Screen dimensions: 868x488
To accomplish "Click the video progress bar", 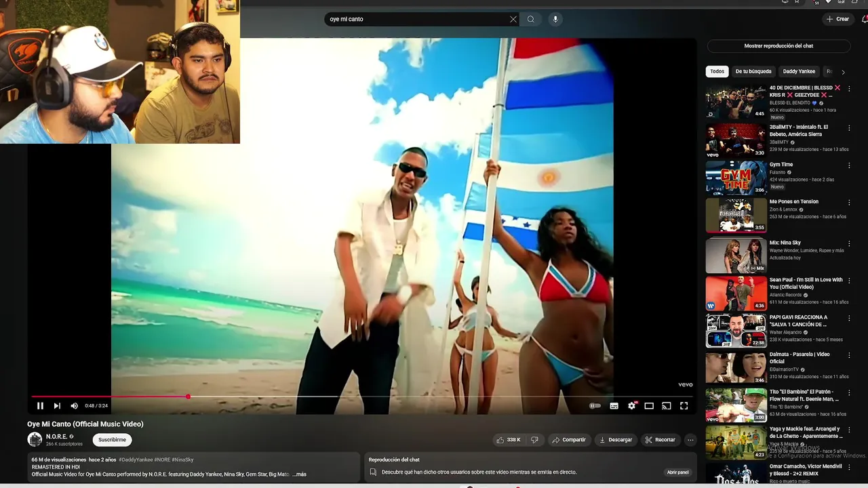I will pyautogui.click(x=362, y=396).
